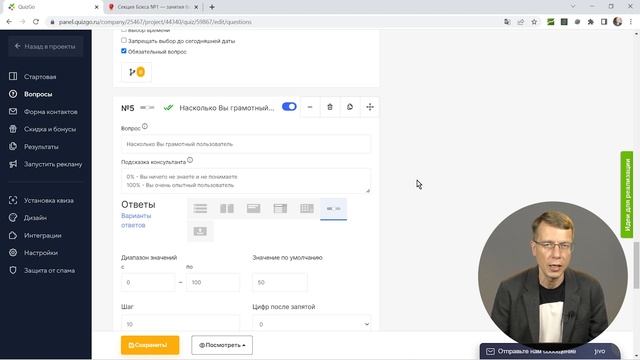This screenshot has width=640, height=360.
Task: Choose the grid table answer layout icon
Action: pyautogui.click(x=307, y=209)
